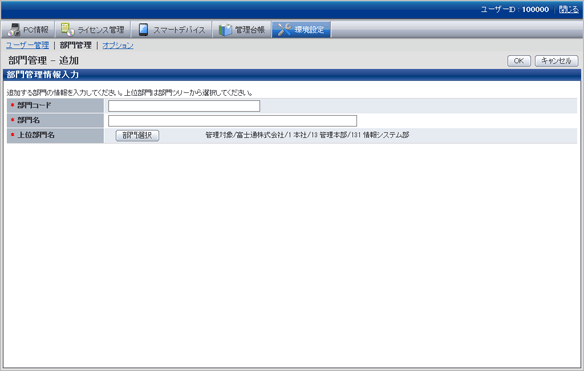The width and height of the screenshot is (584, 371).
Task: Click the スマートデバイス phone icon
Action: 143,29
